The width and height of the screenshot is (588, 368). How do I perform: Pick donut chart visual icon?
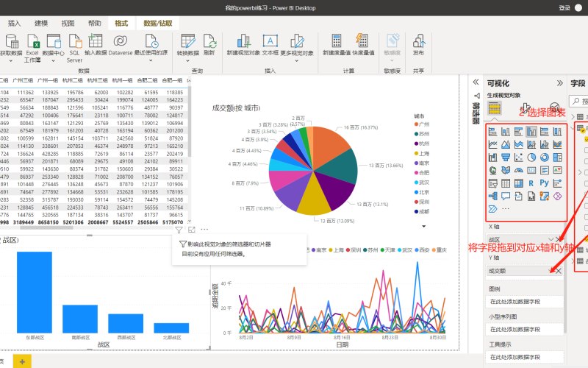click(x=545, y=158)
